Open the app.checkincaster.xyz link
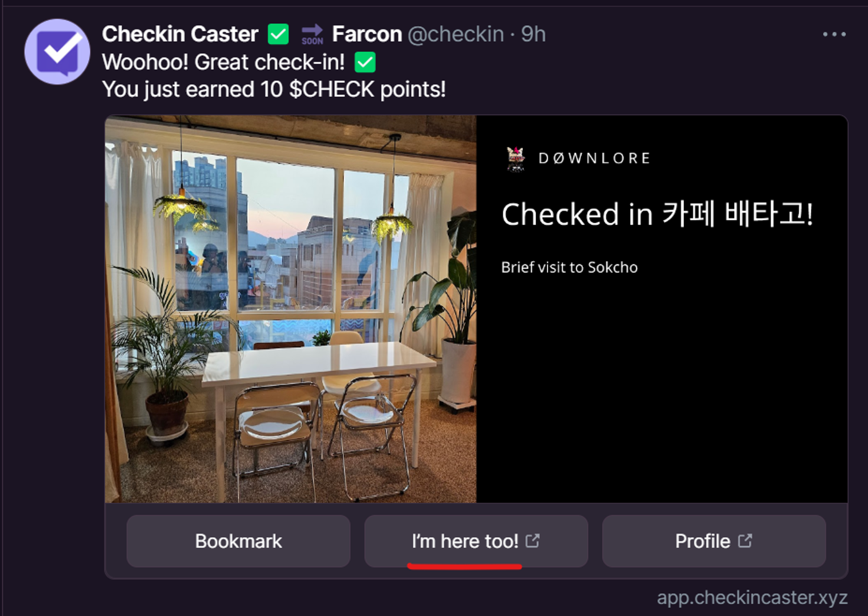The width and height of the screenshot is (868, 616). 752,598
